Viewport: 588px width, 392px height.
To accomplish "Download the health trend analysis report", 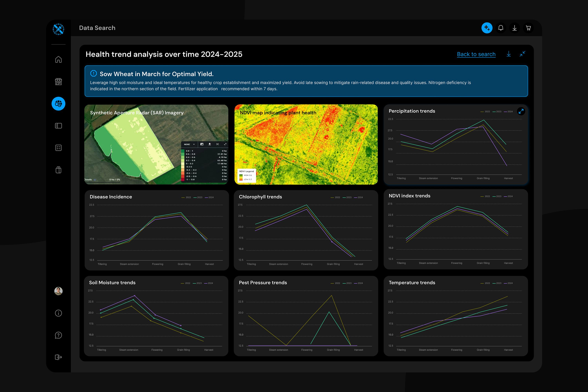I will pyautogui.click(x=508, y=54).
